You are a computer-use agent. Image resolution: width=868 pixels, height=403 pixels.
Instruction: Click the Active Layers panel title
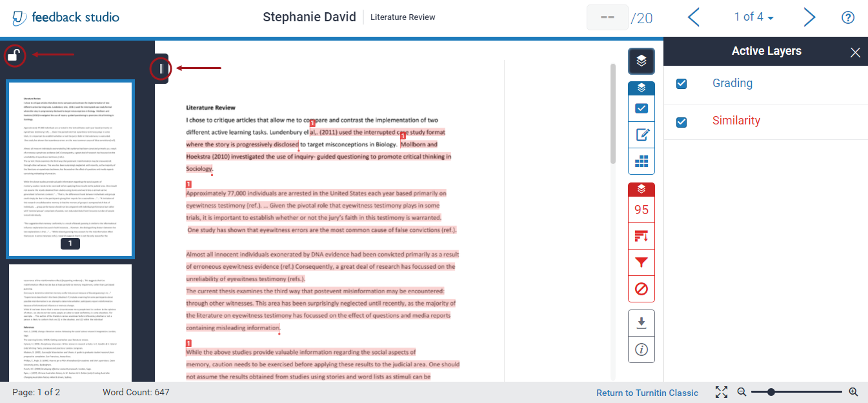(767, 52)
